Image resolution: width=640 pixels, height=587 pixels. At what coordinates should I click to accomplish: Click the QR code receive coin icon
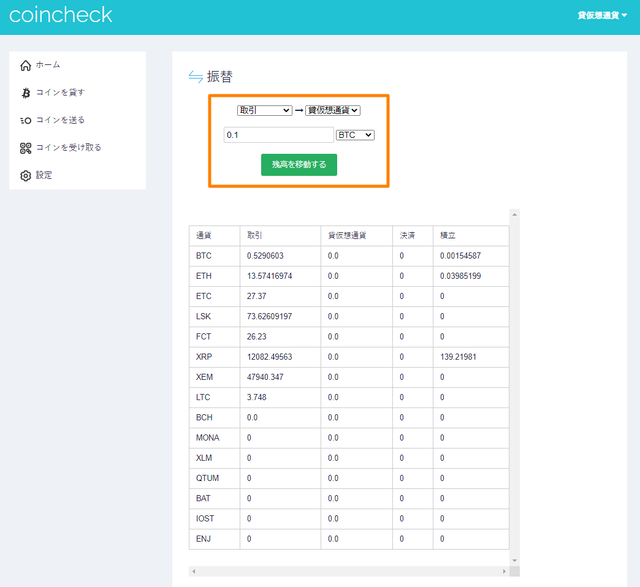(x=25, y=148)
